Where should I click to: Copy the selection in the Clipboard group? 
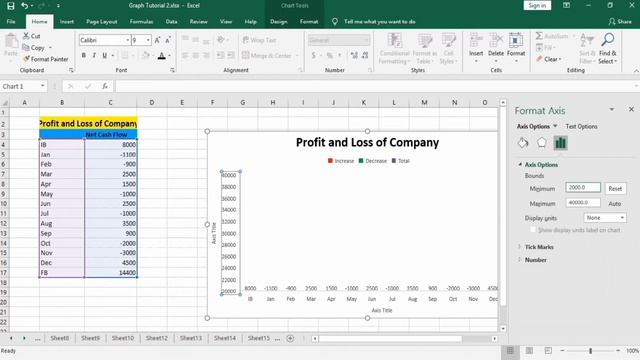(33, 48)
